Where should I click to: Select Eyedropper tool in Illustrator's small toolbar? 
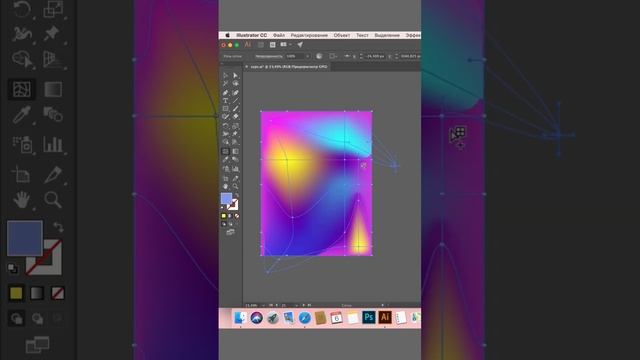coord(225,159)
